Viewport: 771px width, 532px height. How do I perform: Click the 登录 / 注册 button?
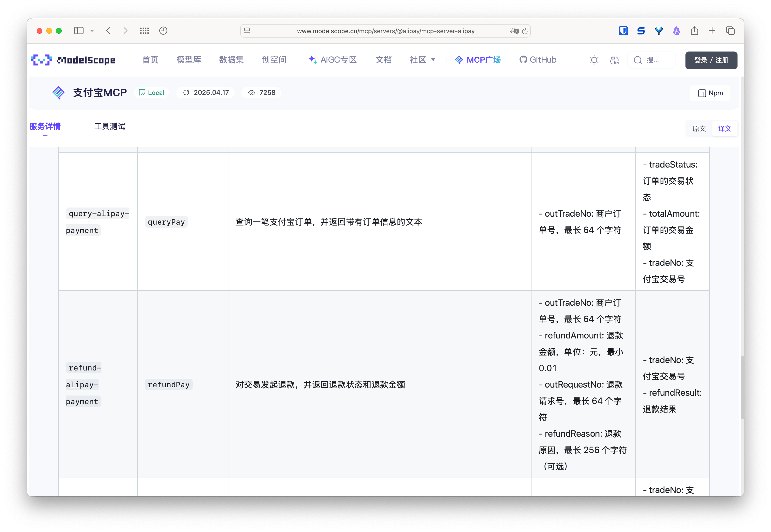point(711,60)
